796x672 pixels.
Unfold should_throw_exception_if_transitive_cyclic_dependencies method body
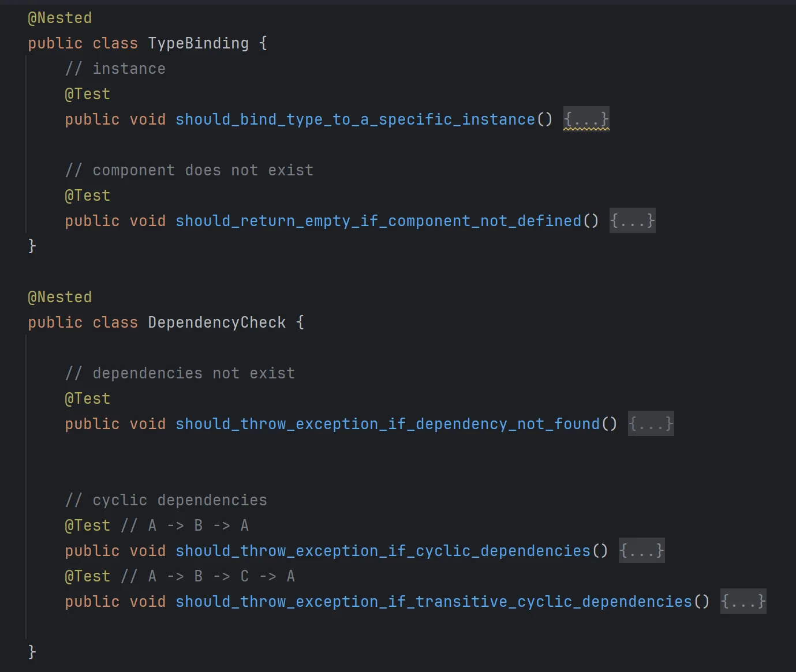point(743,602)
